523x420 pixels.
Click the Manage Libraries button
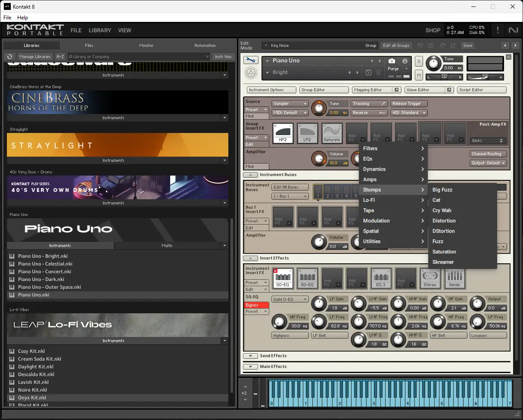pyautogui.click(x=35, y=56)
